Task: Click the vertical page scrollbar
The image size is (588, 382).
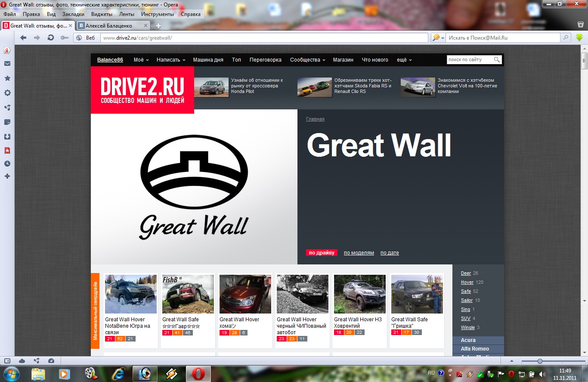Action: click(x=584, y=62)
